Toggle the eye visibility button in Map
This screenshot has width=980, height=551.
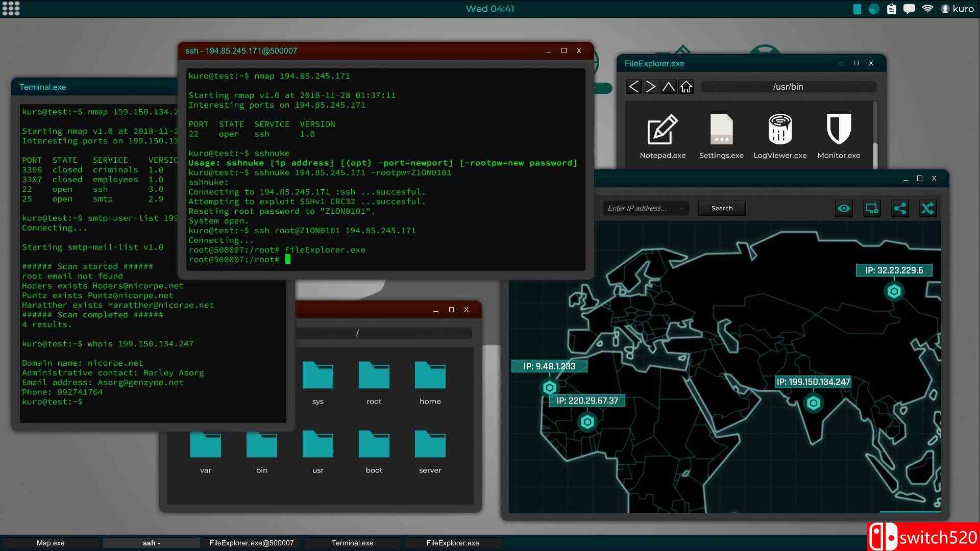[844, 208]
